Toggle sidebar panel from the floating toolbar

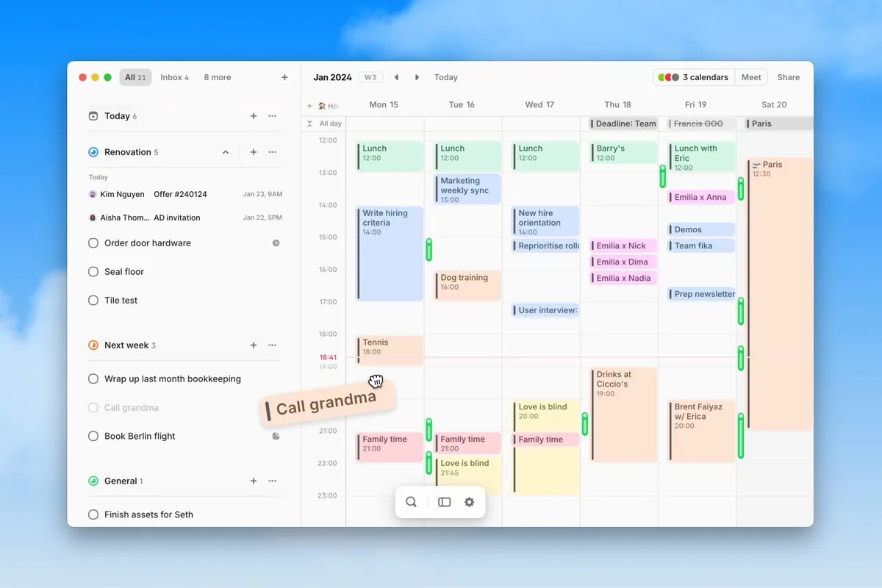click(x=444, y=502)
